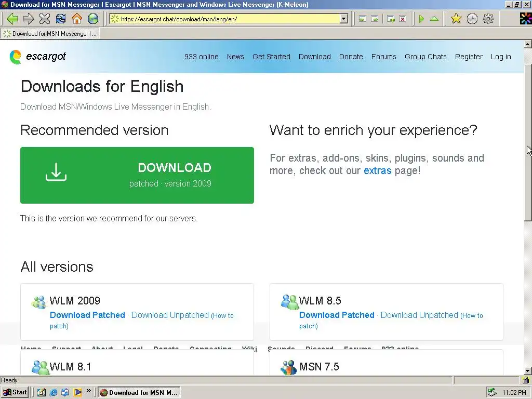The width and height of the screenshot is (532, 399).
Task: Open the Windows Start menu
Action: [15, 393]
